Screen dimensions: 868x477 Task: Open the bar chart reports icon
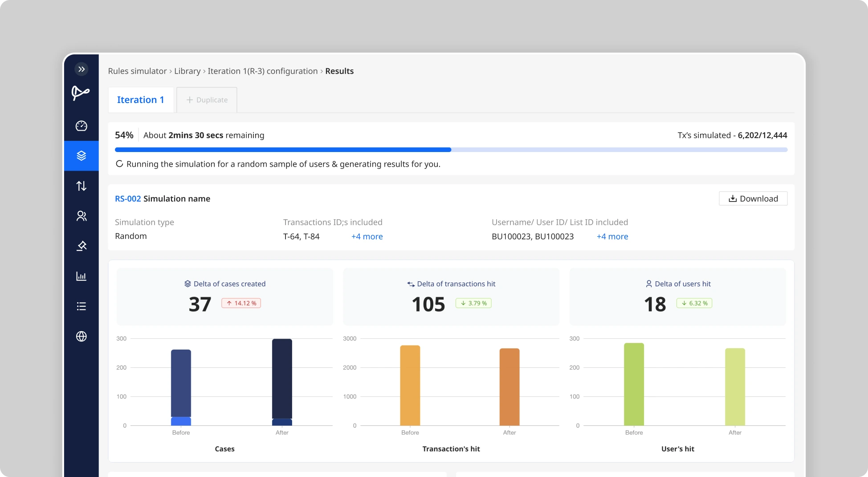82,276
